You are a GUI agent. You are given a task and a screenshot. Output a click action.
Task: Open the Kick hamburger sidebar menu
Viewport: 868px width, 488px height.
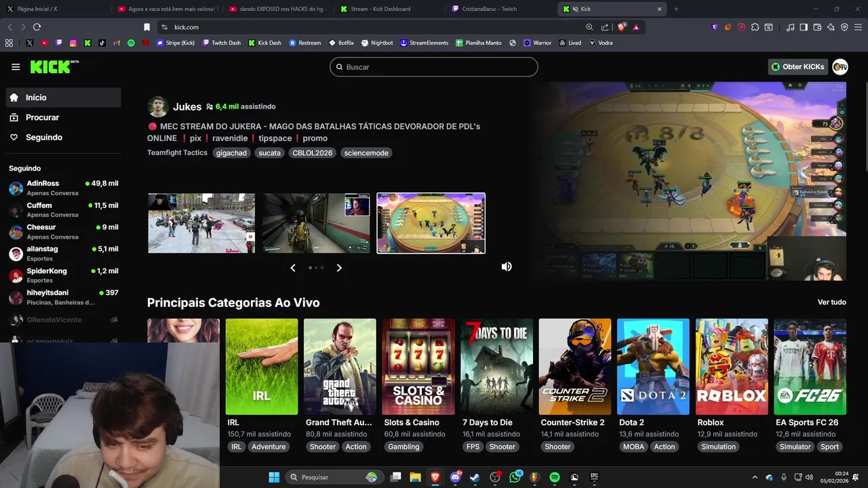pos(16,67)
